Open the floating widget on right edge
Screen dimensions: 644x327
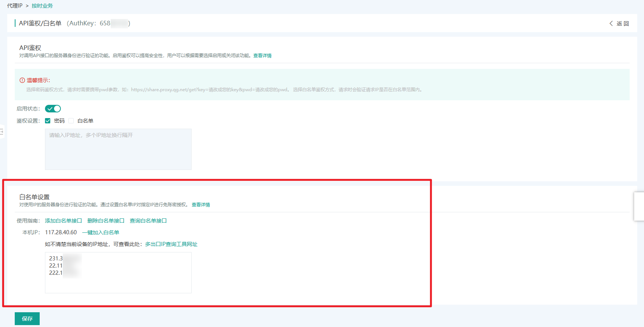pyautogui.click(x=639, y=206)
